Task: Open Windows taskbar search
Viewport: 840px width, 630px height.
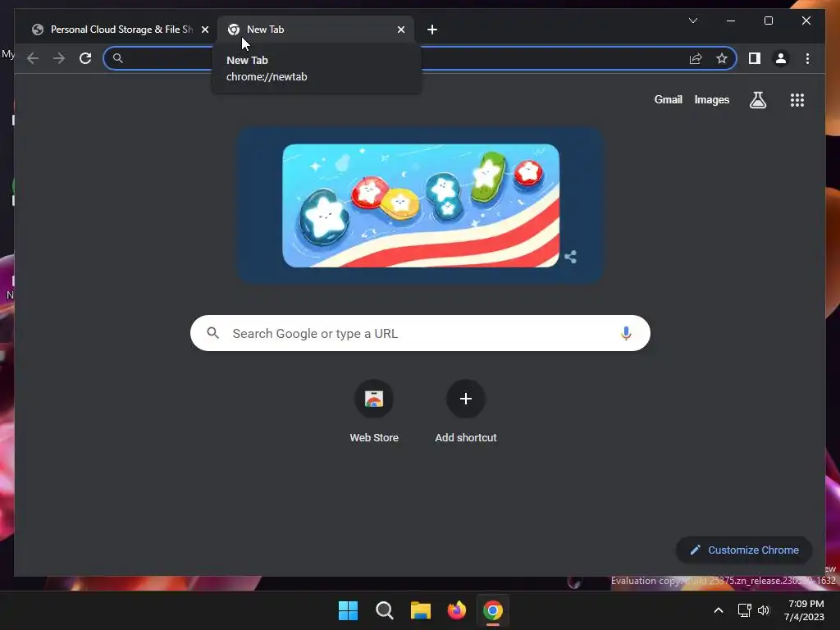Action: point(384,610)
